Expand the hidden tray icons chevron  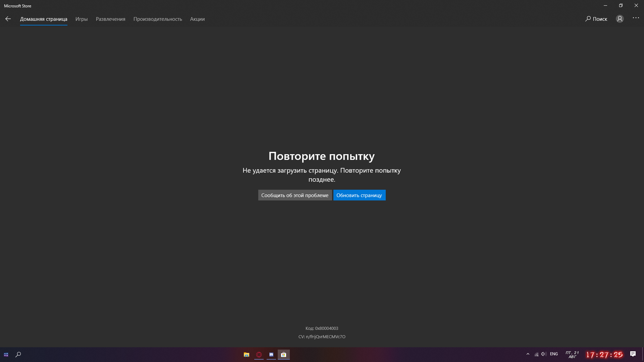click(x=528, y=354)
